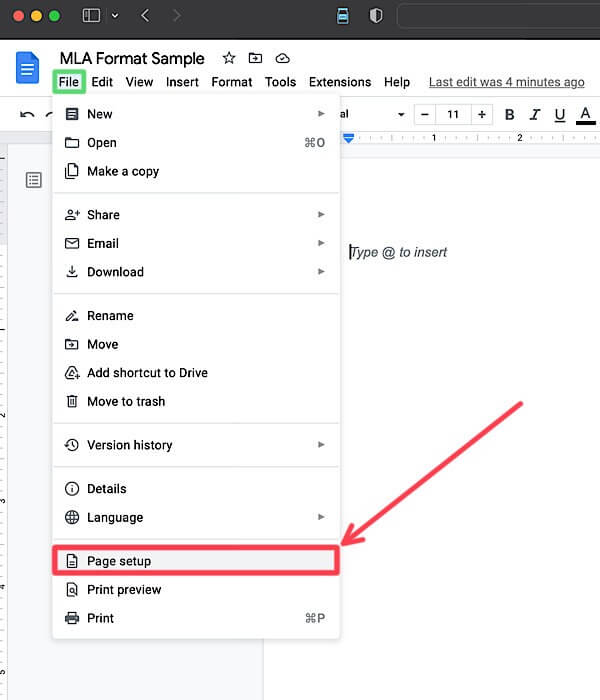The width and height of the screenshot is (600, 700).
Task: Open the last edit history link
Action: click(507, 82)
